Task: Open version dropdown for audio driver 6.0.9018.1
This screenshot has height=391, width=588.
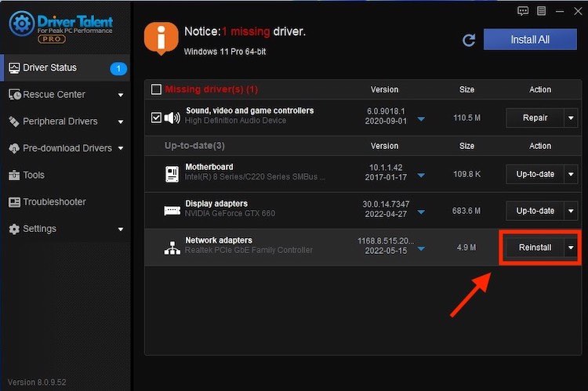Action: coord(421,119)
